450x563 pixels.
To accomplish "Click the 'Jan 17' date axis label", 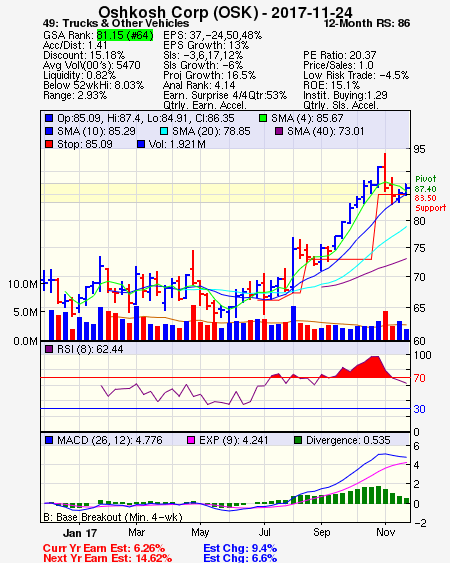I will 80,533.
